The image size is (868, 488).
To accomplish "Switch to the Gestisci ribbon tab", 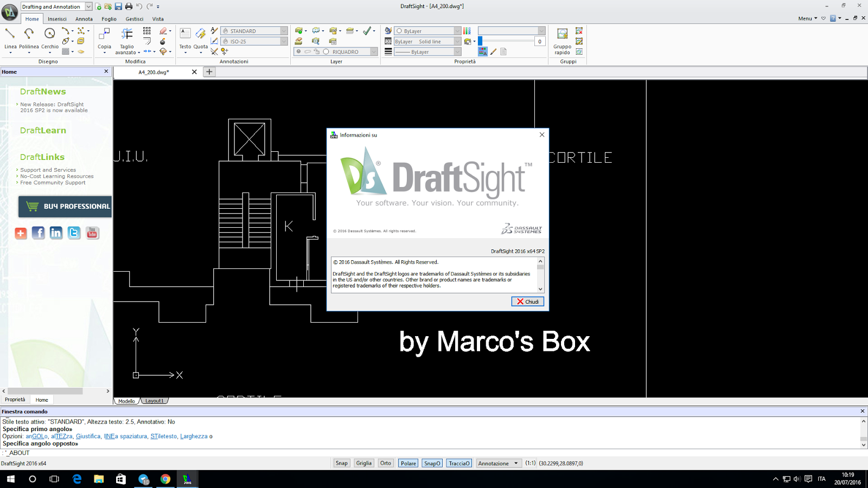I will tap(135, 19).
